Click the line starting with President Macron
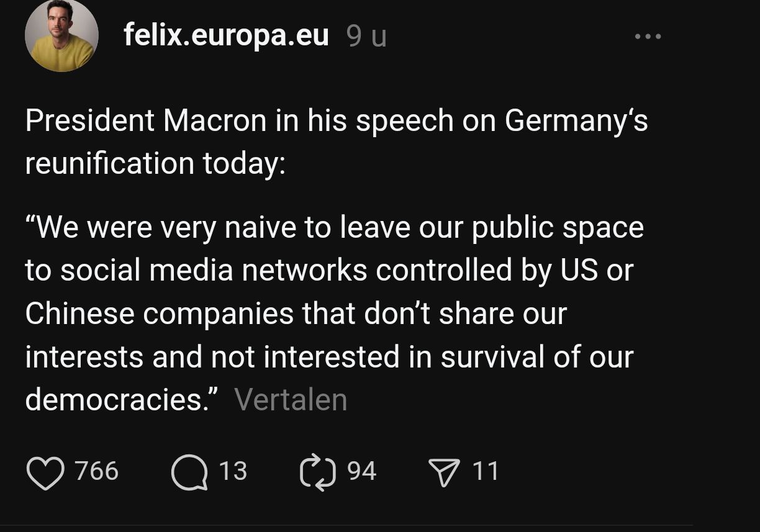The height and width of the screenshot is (532, 760). 335,120
